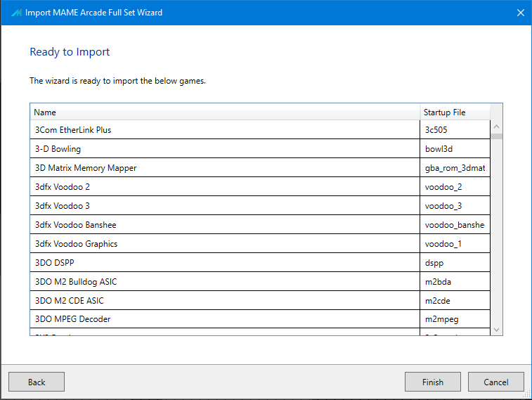Click the voodoo_banshee startup file cell

455,224
